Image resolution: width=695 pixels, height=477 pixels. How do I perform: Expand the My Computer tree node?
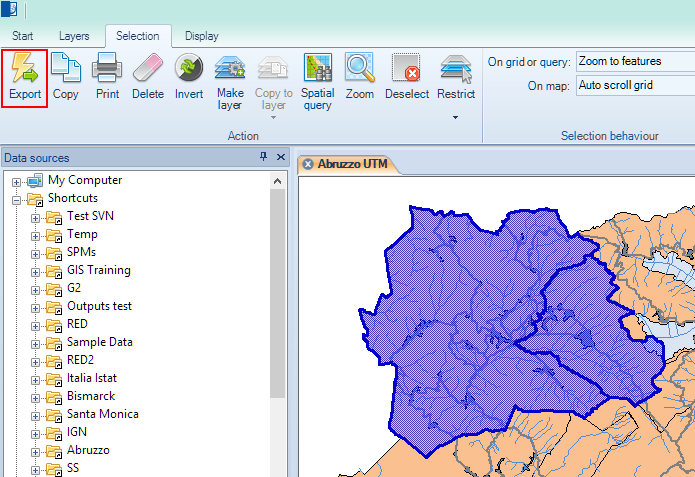(x=17, y=181)
